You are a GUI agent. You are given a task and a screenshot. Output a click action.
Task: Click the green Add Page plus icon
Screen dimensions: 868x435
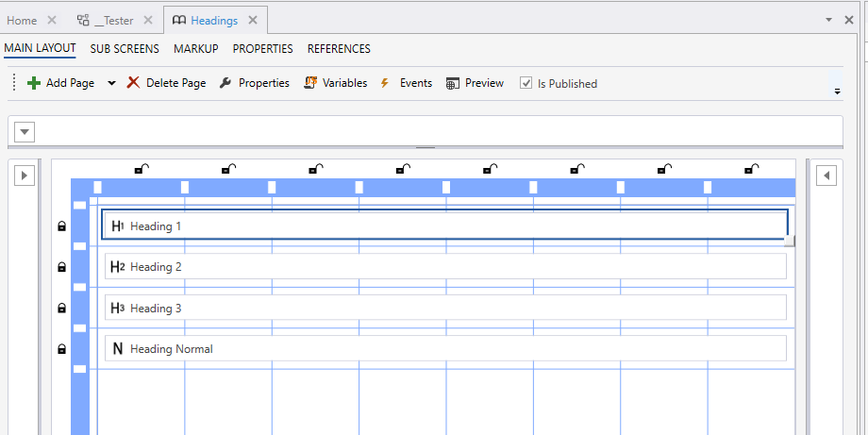tap(34, 83)
